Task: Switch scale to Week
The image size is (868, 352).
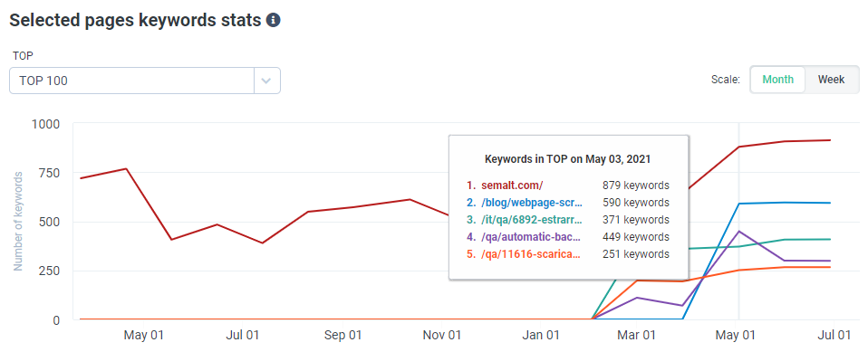Action: coord(831,80)
